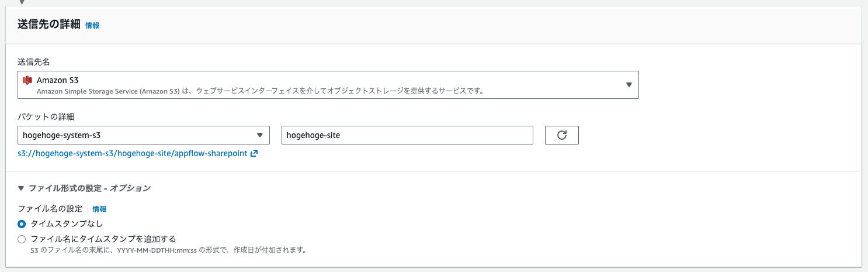Click the hogehoge-site prefix input field

(x=407, y=135)
